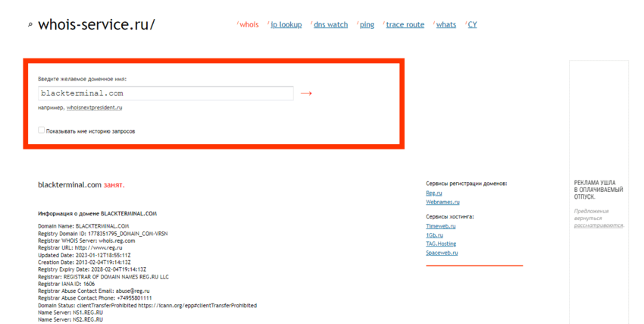Open the whois-service.ru home title link
Screen dimensions: 644x324
pos(96,24)
